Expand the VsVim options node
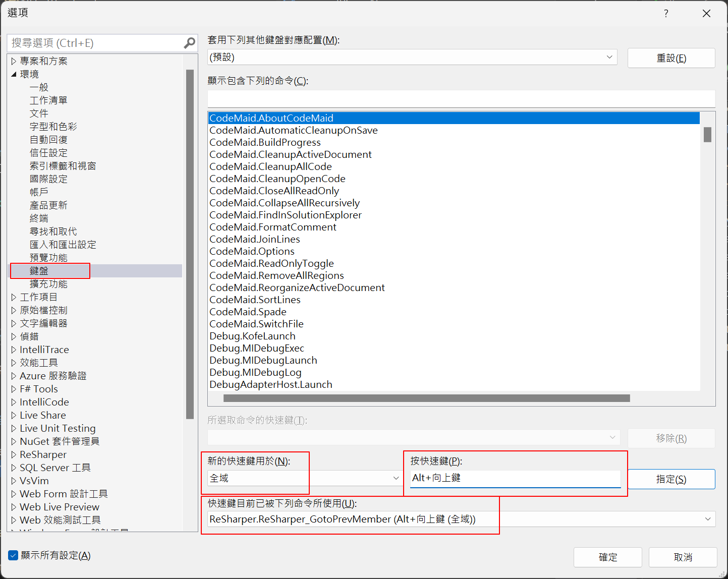Image resolution: width=728 pixels, height=579 pixels. [14, 481]
